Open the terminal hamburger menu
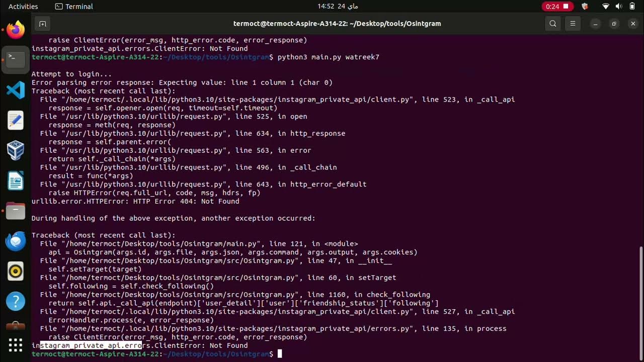 click(x=573, y=24)
